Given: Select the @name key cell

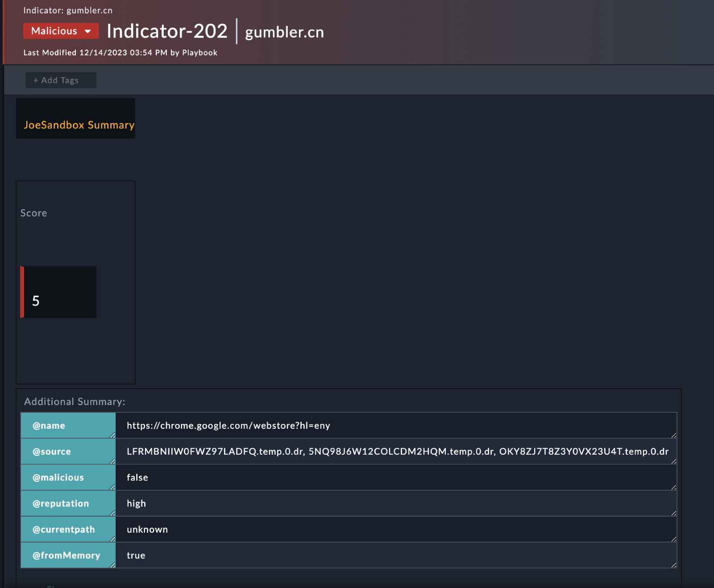Looking at the screenshot, I should (x=68, y=426).
